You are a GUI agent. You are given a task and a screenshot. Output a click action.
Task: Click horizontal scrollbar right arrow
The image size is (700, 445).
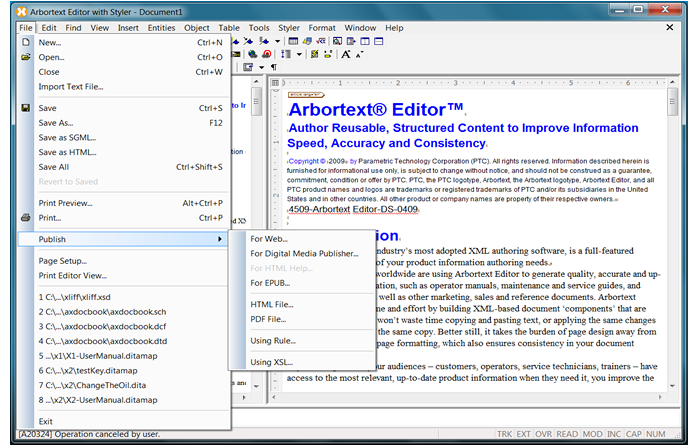coord(660,397)
